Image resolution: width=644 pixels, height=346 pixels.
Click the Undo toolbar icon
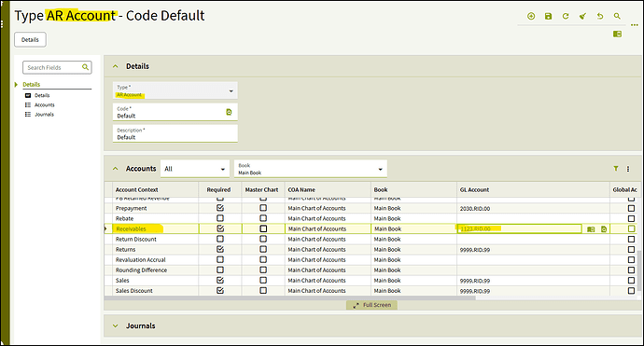(x=600, y=16)
